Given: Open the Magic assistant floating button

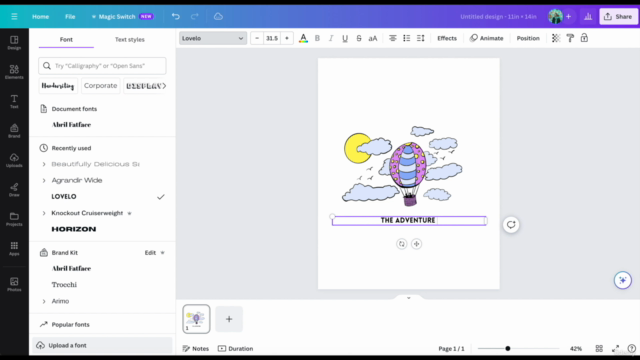Looking at the screenshot, I should point(622,280).
